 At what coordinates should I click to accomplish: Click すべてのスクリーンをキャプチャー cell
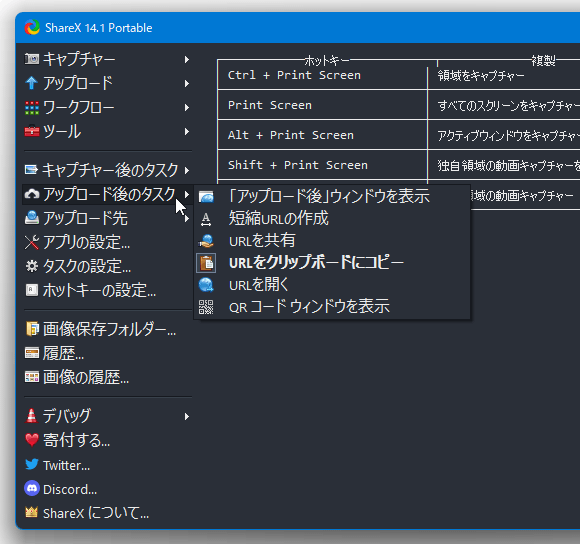[504, 105]
